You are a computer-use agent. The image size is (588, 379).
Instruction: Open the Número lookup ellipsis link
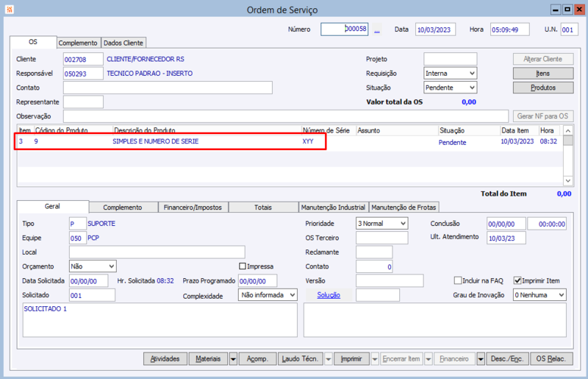[x=377, y=30]
